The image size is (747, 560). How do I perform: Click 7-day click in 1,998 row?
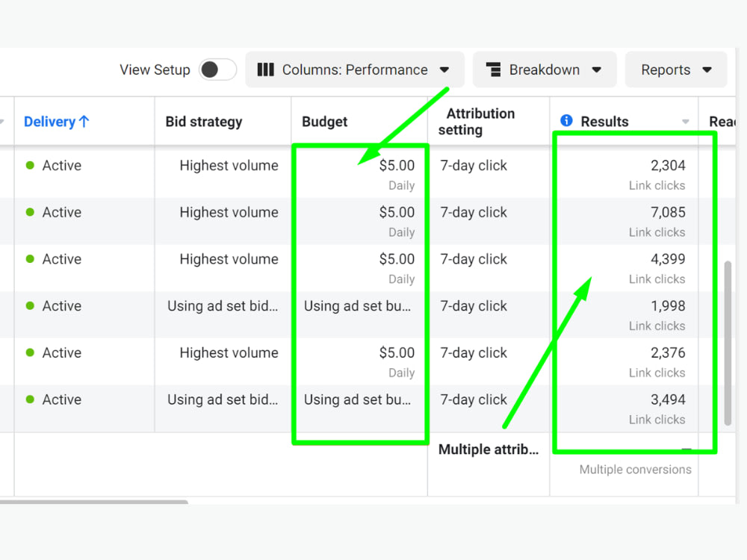pos(474,305)
